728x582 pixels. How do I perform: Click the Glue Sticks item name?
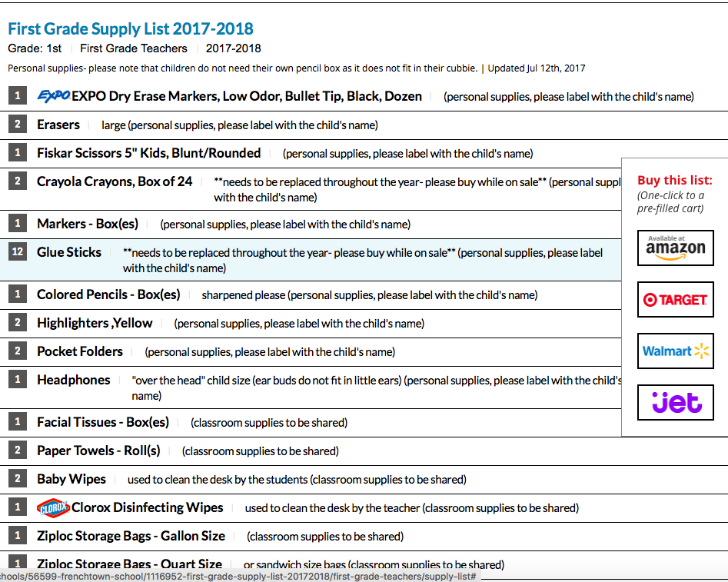pos(69,251)
